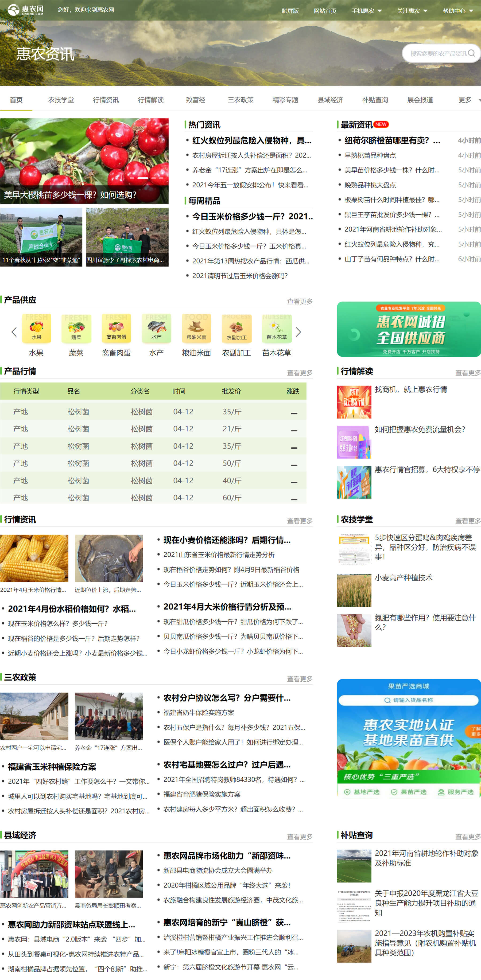Open article 福建省玉米种植保险方案
Image resolution: width=481 pixels, height=980 pixels.
pyautogui.click(x=52, y=767)
